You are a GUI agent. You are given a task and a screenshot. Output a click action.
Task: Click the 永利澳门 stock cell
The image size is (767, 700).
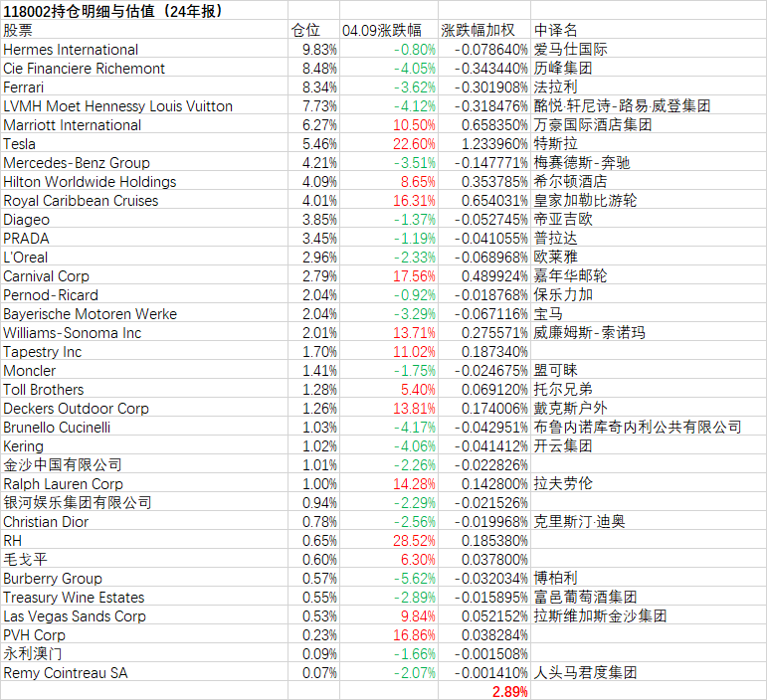point(144,653)
